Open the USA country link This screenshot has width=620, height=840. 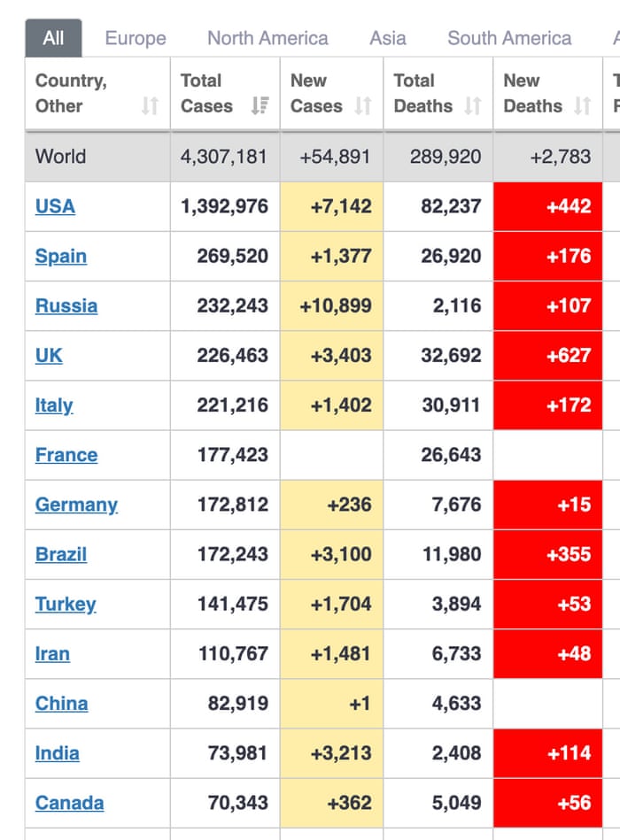(55, 206)
